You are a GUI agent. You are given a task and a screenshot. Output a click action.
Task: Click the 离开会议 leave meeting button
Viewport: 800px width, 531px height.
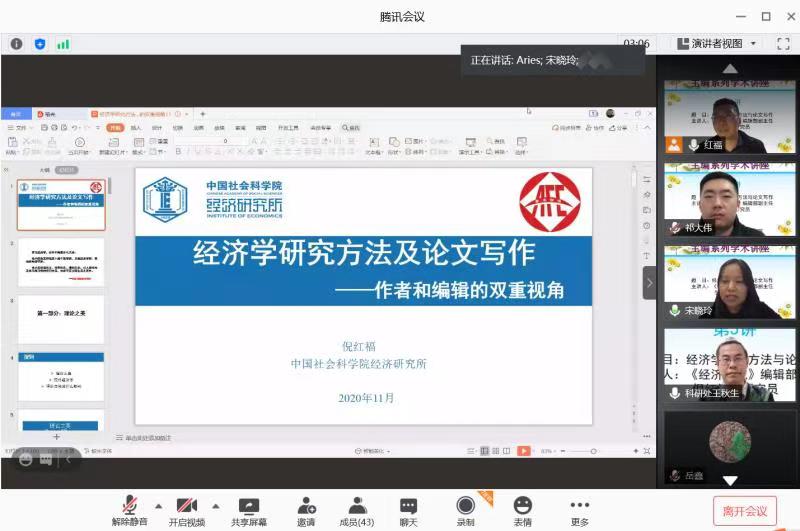pos(744,511)
